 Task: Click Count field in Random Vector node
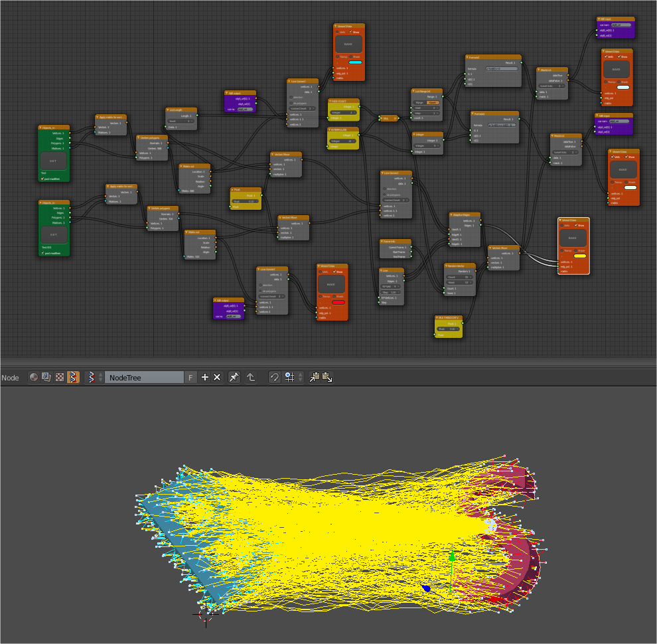[460, 277]
